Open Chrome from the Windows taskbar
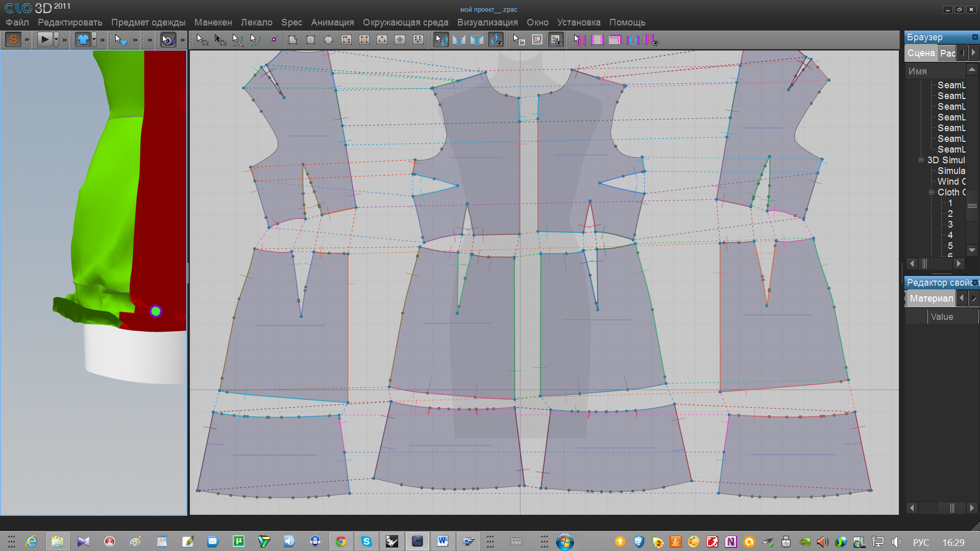The image size is (980, 551). tap(340, 541)
